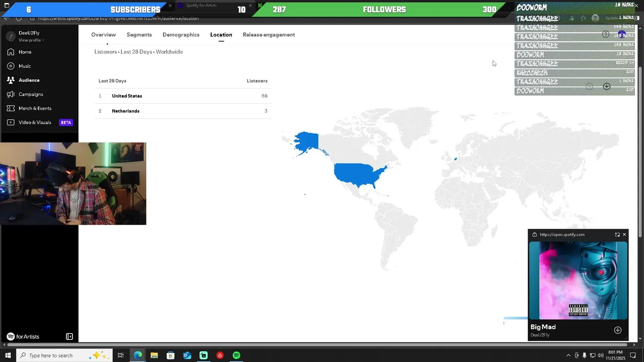Open Home from sidebar label
The image size is (644, 362).
click(x=25, y=52)
